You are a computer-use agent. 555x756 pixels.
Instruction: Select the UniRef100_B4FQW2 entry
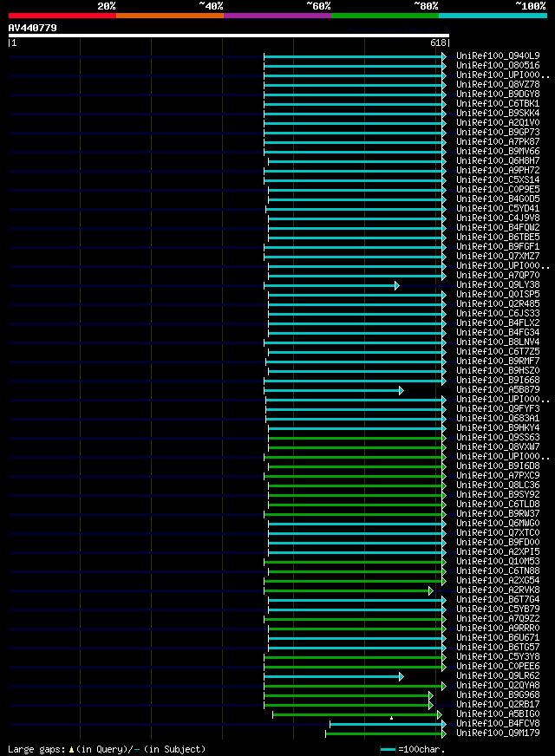coord(498,227)
